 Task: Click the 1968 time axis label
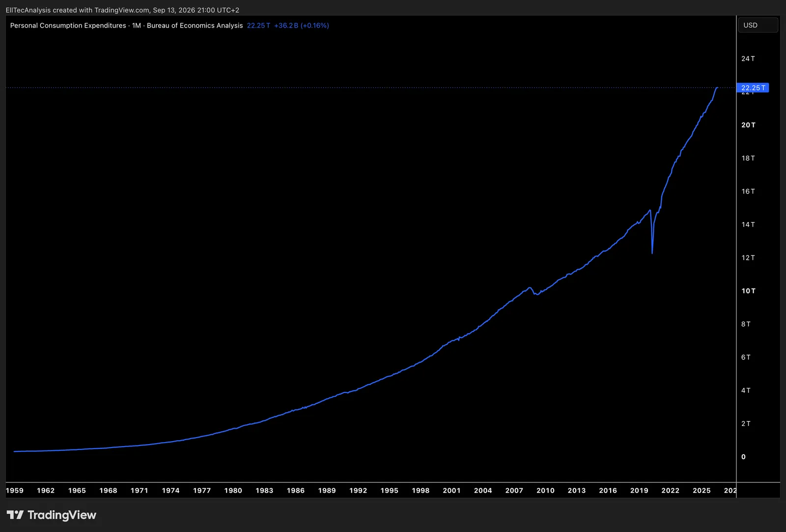[x=108, y=490]
